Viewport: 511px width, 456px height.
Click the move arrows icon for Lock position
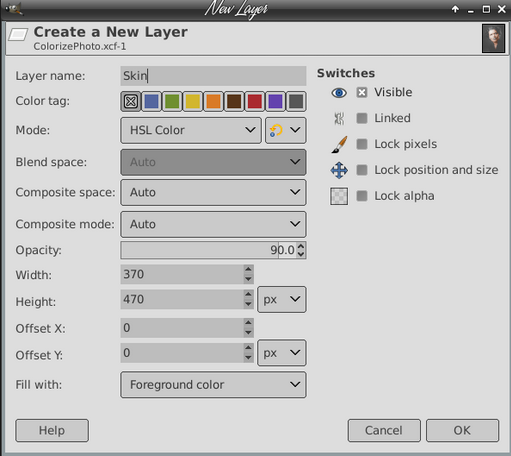(x=339, y=170)
